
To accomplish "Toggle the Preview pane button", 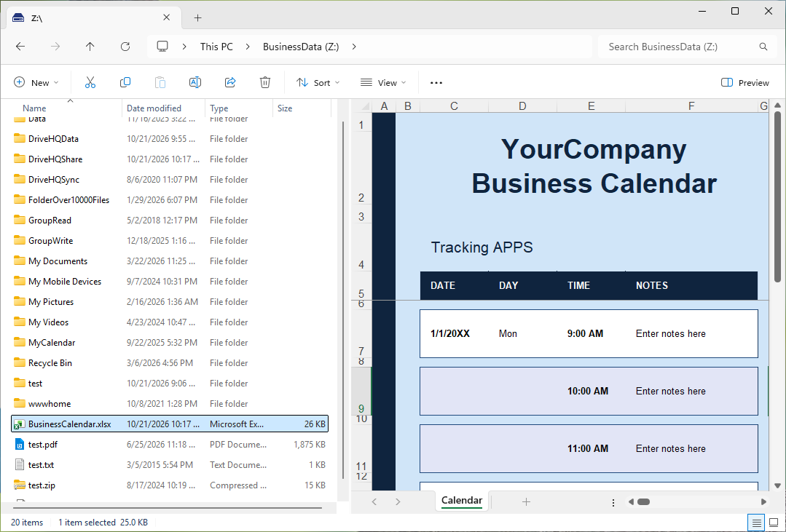I will click(x=745, y=83).
